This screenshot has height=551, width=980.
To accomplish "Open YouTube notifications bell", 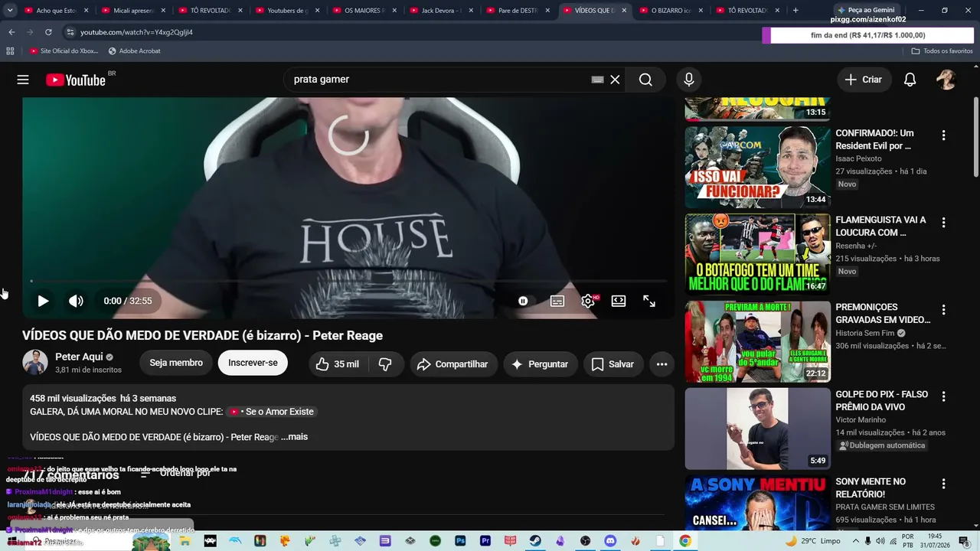I will click(x=910, y=80).
